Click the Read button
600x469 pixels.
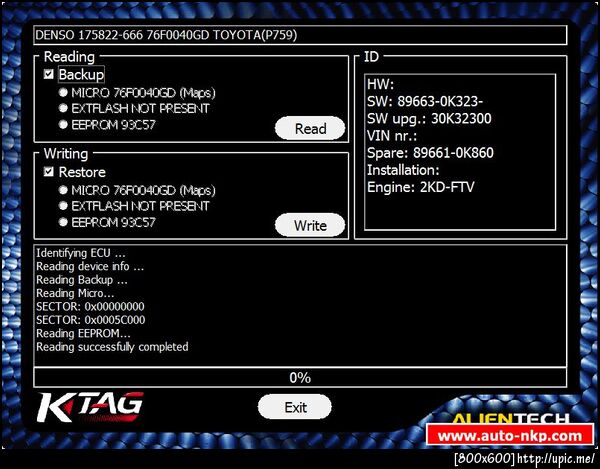(x=310, y=128)
